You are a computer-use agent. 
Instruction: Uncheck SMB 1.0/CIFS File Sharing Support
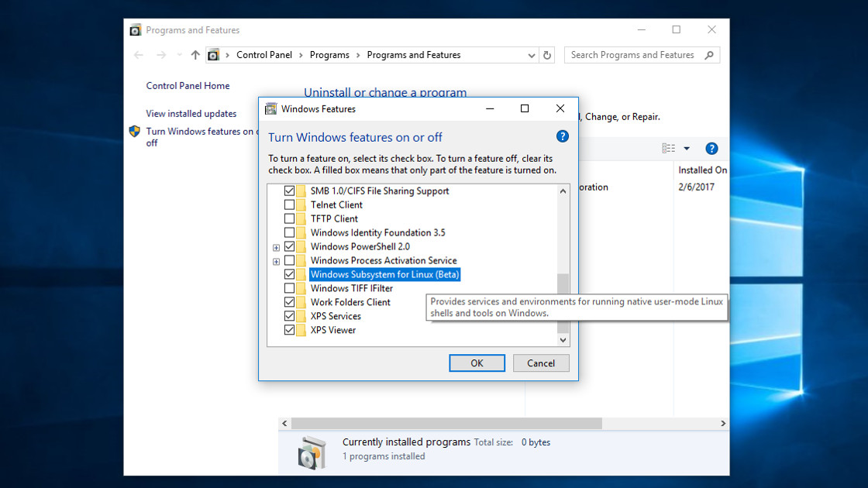click(290, 191)
